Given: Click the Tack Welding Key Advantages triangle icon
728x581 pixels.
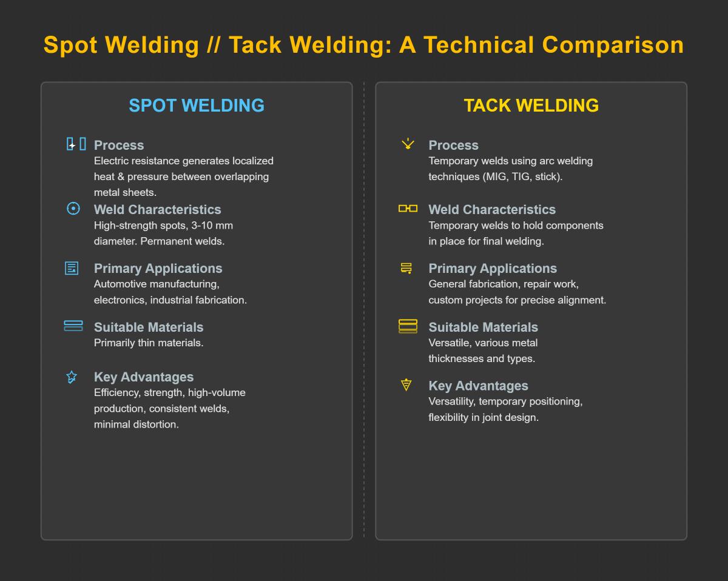Looking at the screenshot, I should click(x=406, y=385).
